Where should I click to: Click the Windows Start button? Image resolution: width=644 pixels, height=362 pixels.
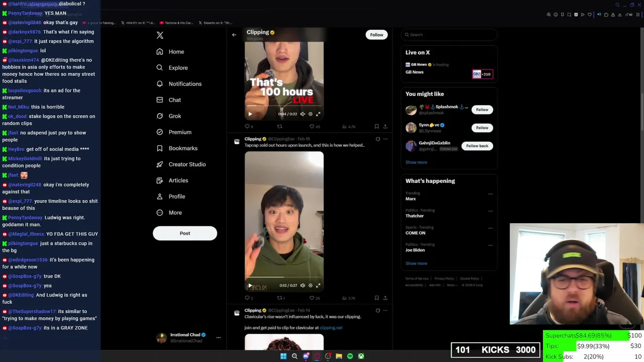[x=283, y=356]
